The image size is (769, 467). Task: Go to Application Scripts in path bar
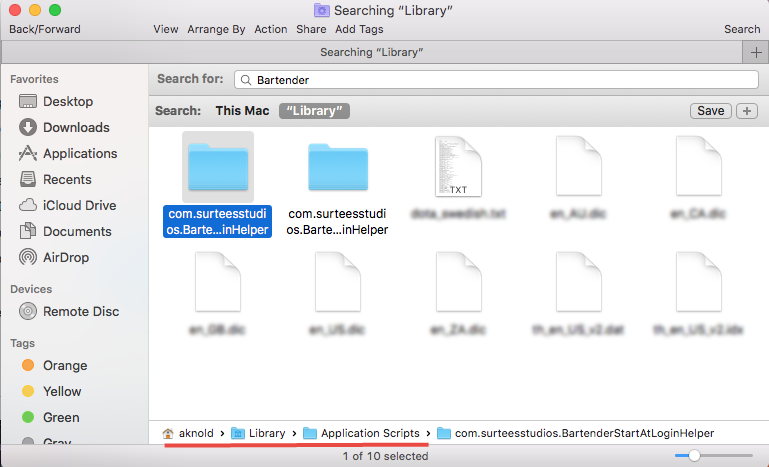pos(361,433)
